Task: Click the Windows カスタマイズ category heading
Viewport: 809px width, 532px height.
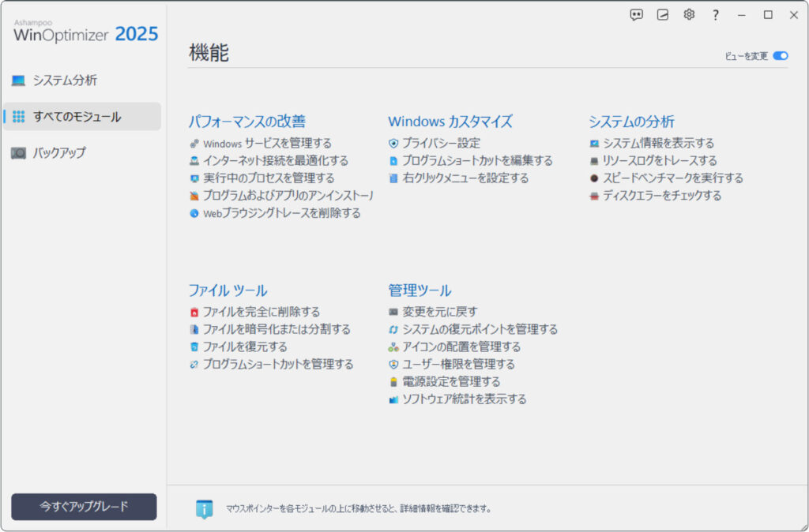Action: tap(450, 122)
